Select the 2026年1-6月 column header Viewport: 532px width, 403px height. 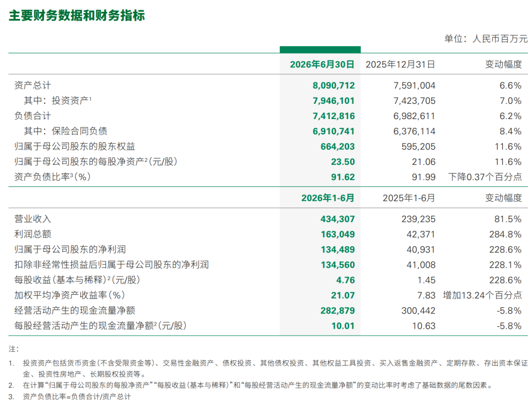pos(328,198)
